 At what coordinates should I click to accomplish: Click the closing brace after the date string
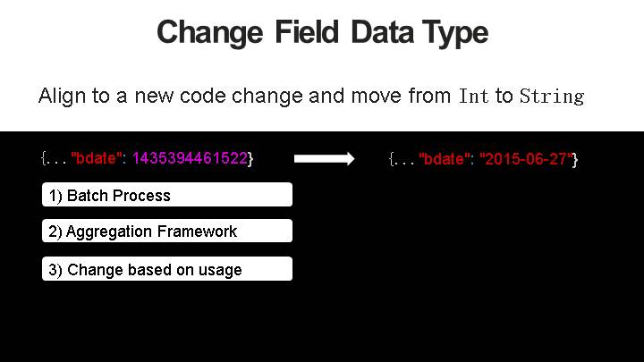[575, 159]
